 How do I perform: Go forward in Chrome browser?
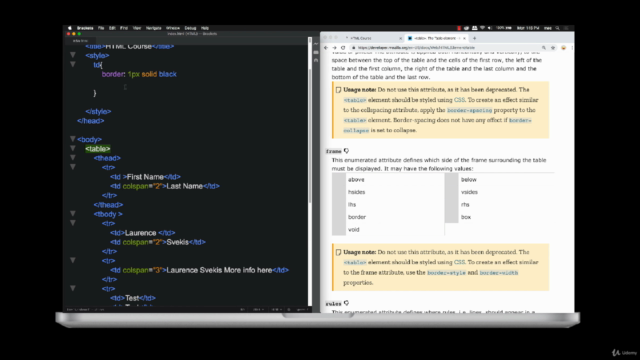(334, 48)
